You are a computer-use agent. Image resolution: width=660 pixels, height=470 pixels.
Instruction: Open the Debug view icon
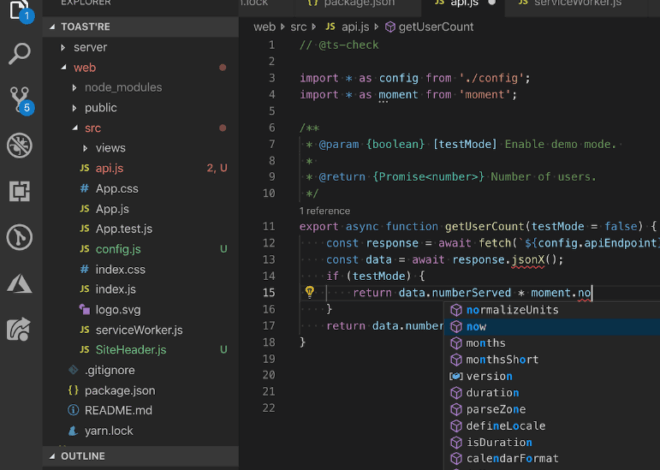20,146
